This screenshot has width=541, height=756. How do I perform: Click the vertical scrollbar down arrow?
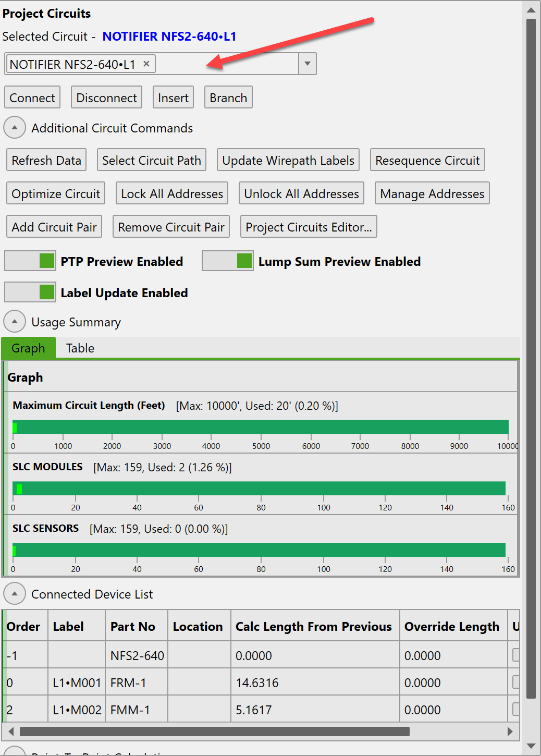(x=531, y=746)
